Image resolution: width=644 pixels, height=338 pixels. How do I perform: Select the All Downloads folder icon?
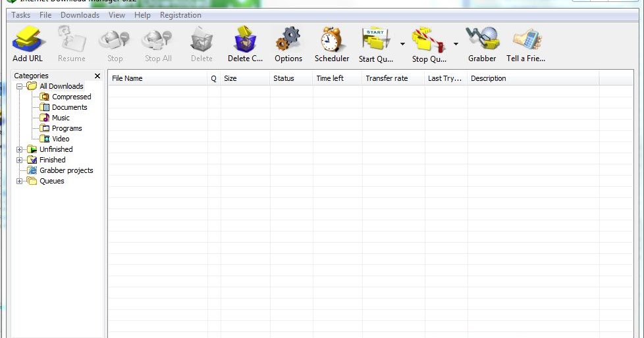click(x=32, y=86)
